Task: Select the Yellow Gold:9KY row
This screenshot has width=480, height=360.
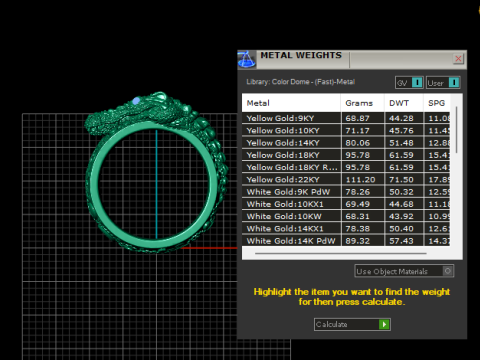Action: tap(346, 118)
